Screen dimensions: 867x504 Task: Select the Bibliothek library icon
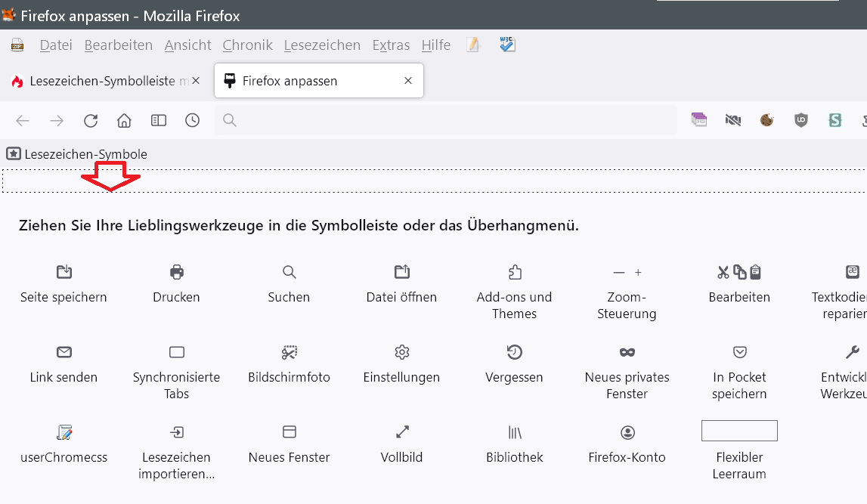515,432
